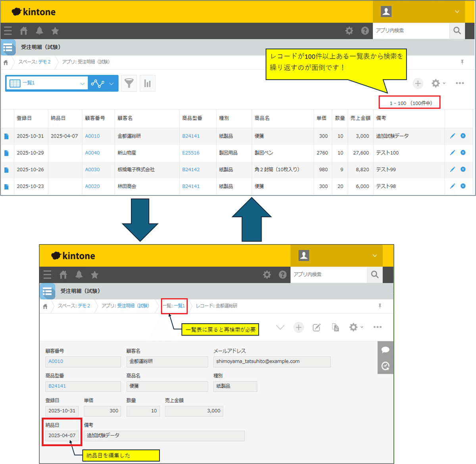This screenshot has height=464, width=476.
Task: Pin icon in top window breadcrumb bar
Action: pyautogui.click(x=462, y=62)
